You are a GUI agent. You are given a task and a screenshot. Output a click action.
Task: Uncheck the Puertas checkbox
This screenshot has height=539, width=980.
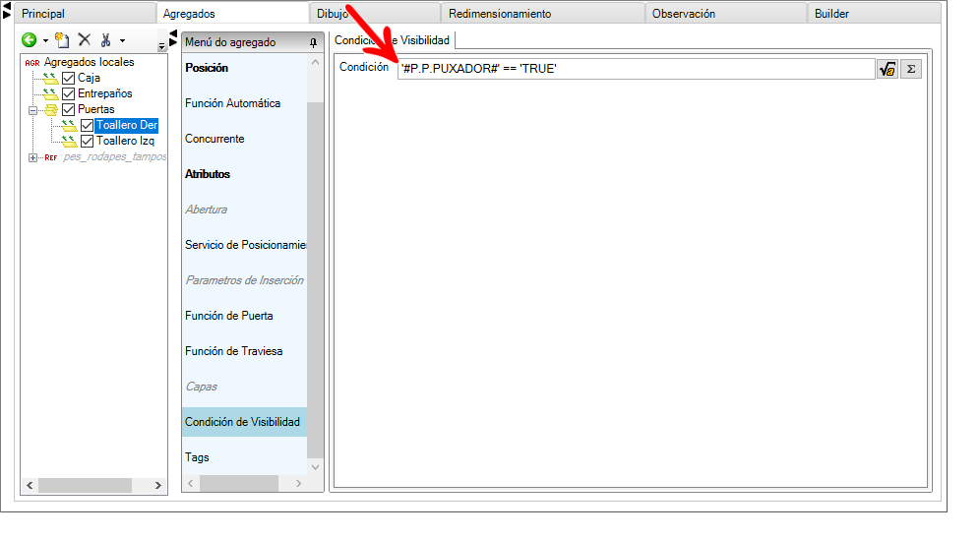tap(69, 109)
